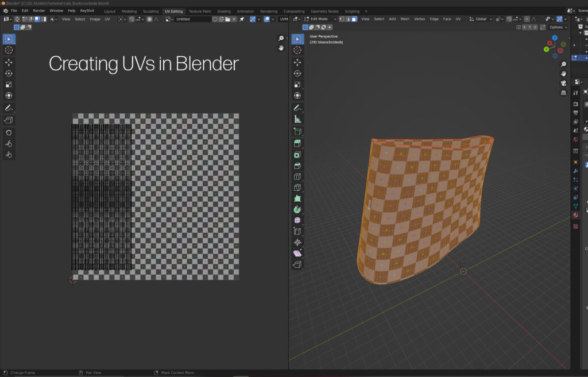
Task: Select the Move tool in the 3D viewport
Action: [x=297, y=62]
